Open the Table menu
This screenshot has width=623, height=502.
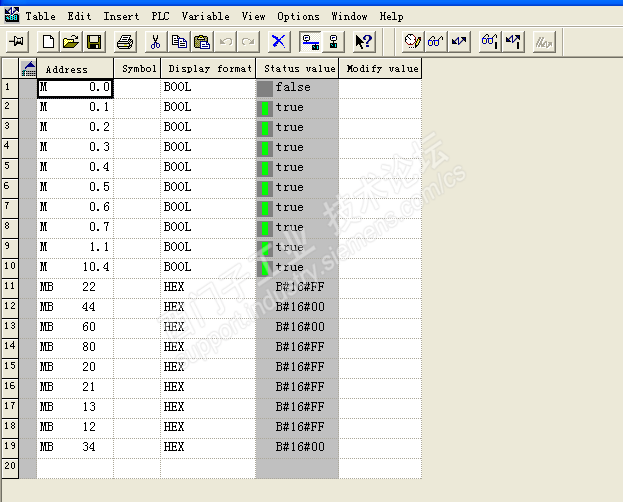(x=41, y=16)
